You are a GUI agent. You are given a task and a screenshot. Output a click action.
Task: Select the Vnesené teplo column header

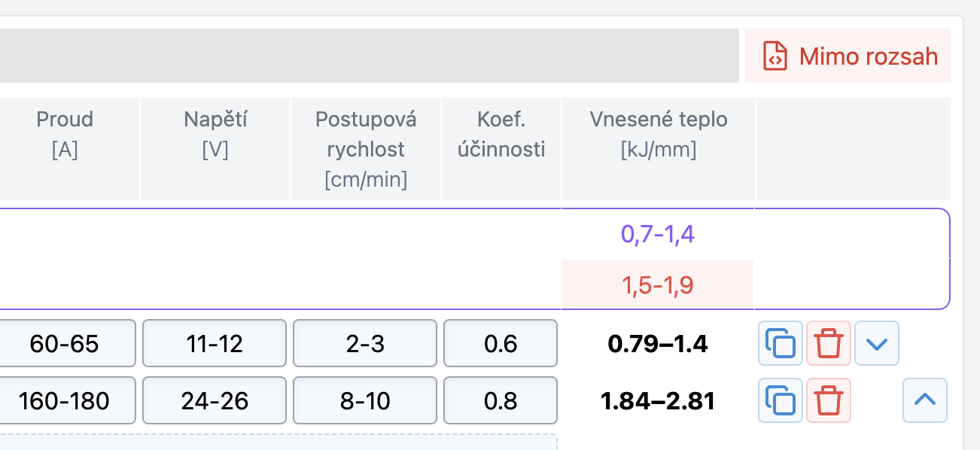(659, 134)
